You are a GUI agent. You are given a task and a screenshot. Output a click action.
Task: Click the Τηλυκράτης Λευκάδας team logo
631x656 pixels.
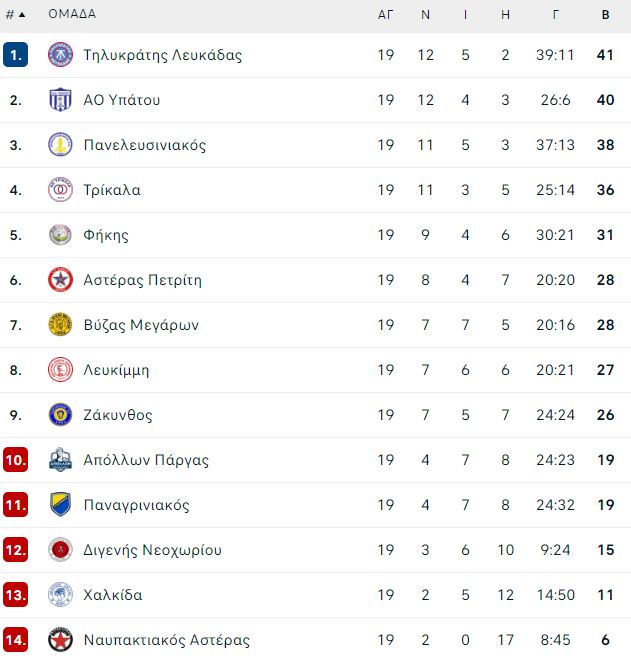pyautogui.click(x=60, y=55)
